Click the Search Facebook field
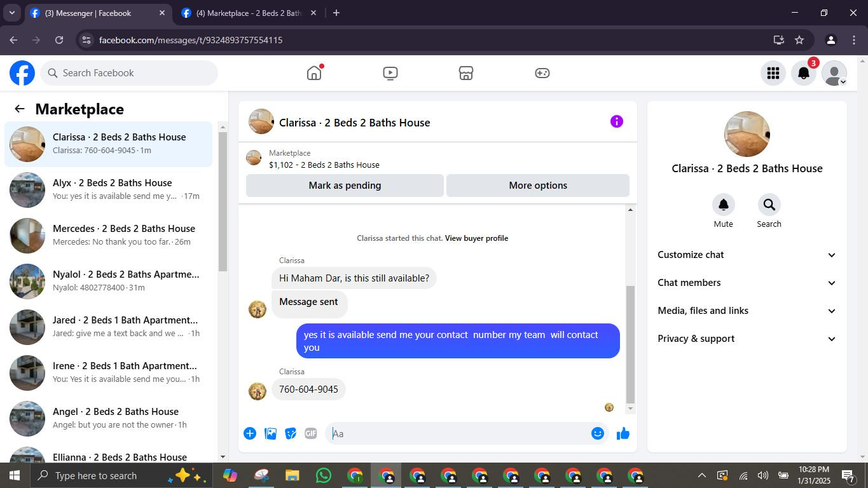This screenshot has height=488, width=868. pyautogui.click(x=130, y=73)
